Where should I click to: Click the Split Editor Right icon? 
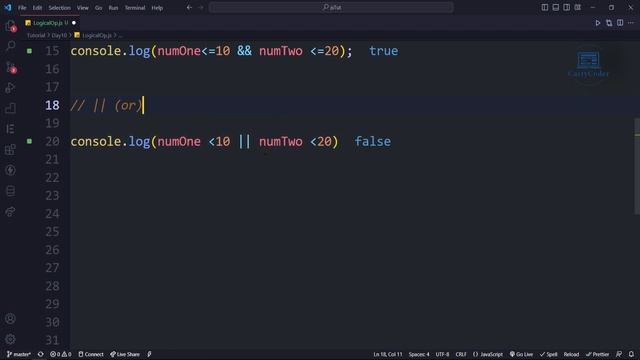620,23
